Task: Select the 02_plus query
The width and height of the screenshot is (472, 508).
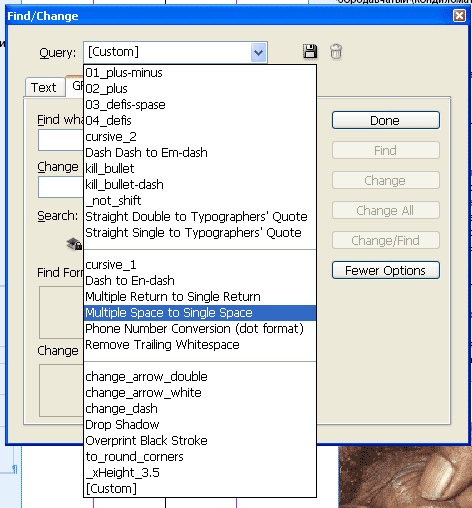Action: click(x=200, y=89)
